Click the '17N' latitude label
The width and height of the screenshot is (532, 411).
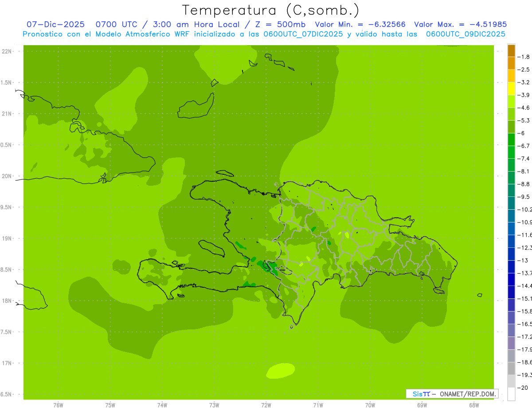8,363
